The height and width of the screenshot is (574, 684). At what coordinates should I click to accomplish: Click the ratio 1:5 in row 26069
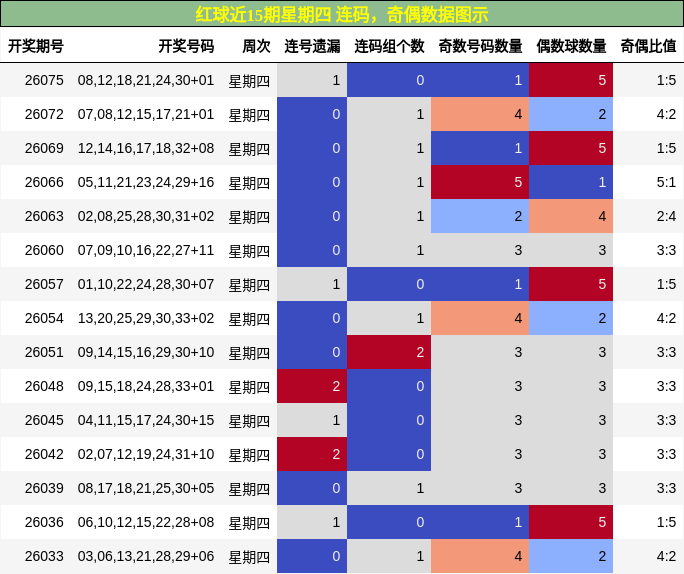[666, 148]
